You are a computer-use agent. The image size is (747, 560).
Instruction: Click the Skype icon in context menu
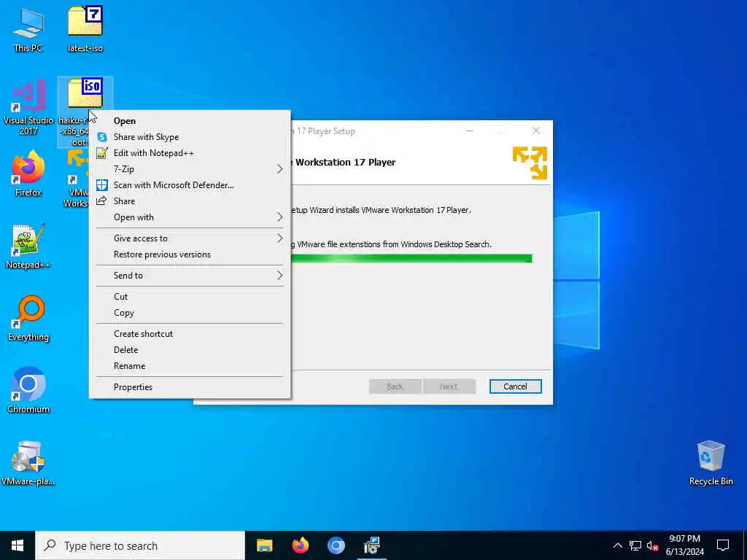tap(102, 137)
